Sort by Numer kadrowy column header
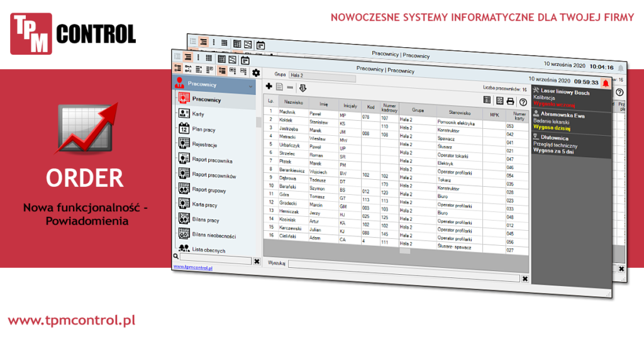Viewport: 644px width, 337px height. pos(389,108)
